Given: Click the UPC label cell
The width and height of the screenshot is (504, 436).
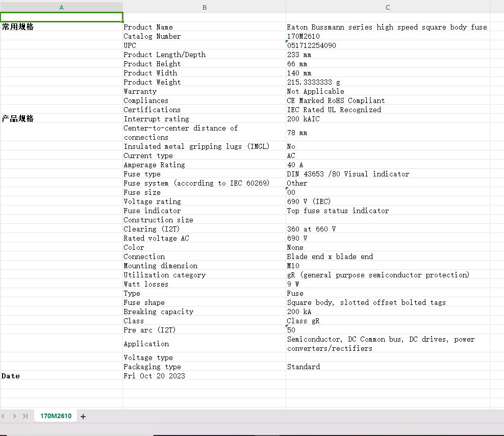Looking at the screenshot, I should coord(205,45).
